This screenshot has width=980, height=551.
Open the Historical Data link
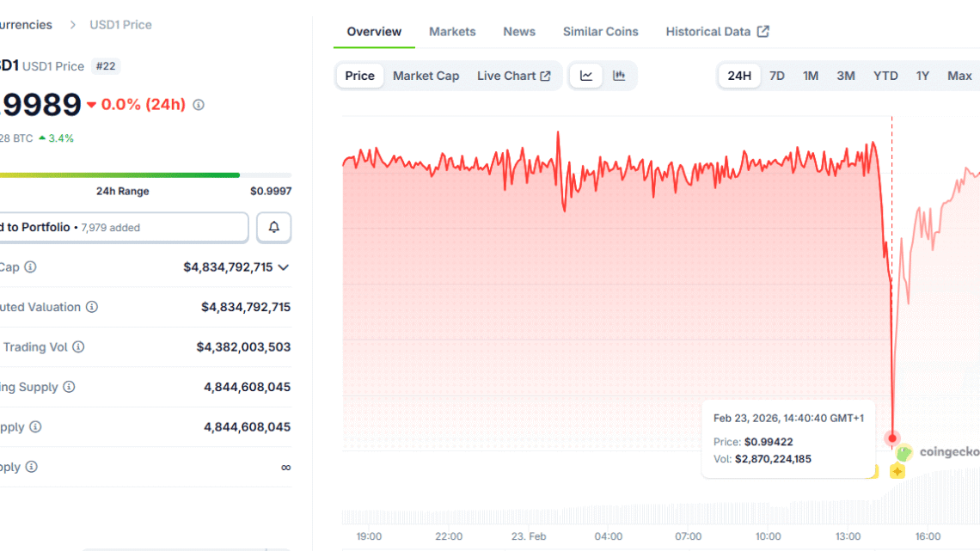717,32
